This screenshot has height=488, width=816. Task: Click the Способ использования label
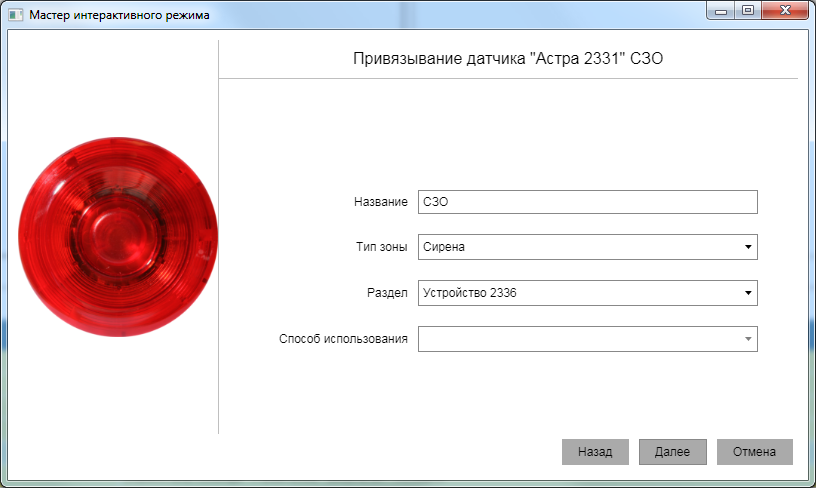(343, 339)
